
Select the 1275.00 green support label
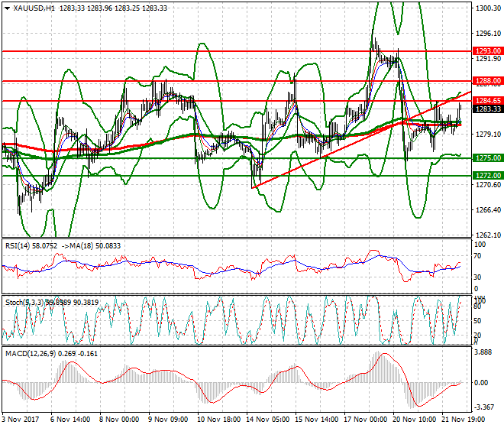[x=486, y=158]
